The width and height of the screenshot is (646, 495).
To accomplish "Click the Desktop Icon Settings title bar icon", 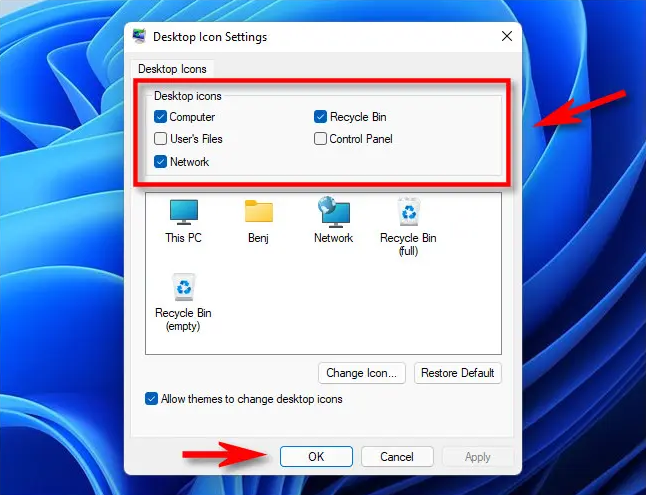I will tap(139, 36).
